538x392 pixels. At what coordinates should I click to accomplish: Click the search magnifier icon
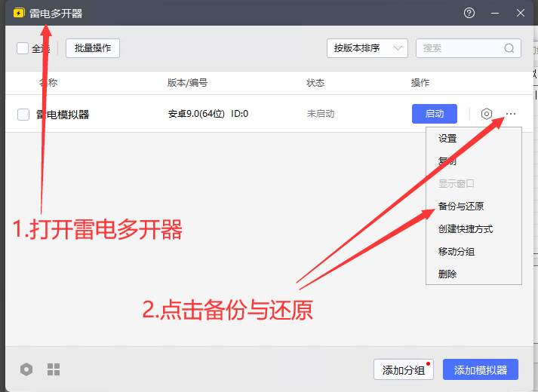(x=509, y=48)
